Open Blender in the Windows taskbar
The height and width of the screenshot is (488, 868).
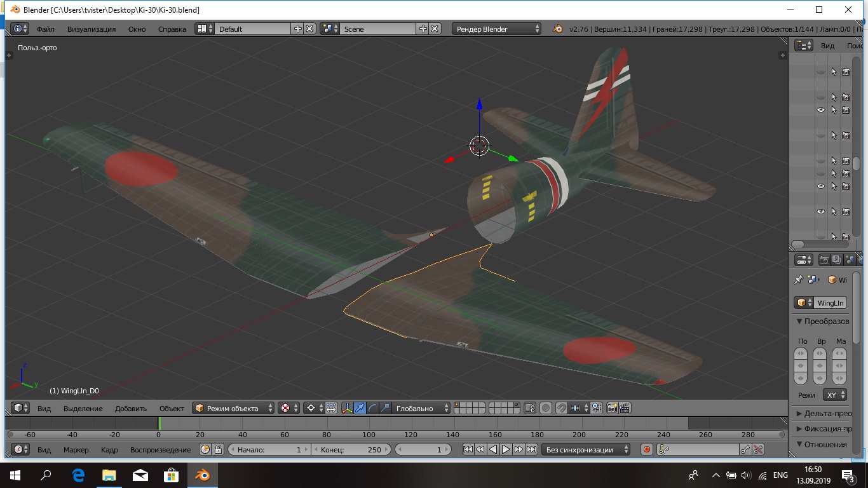coord(203,475)
